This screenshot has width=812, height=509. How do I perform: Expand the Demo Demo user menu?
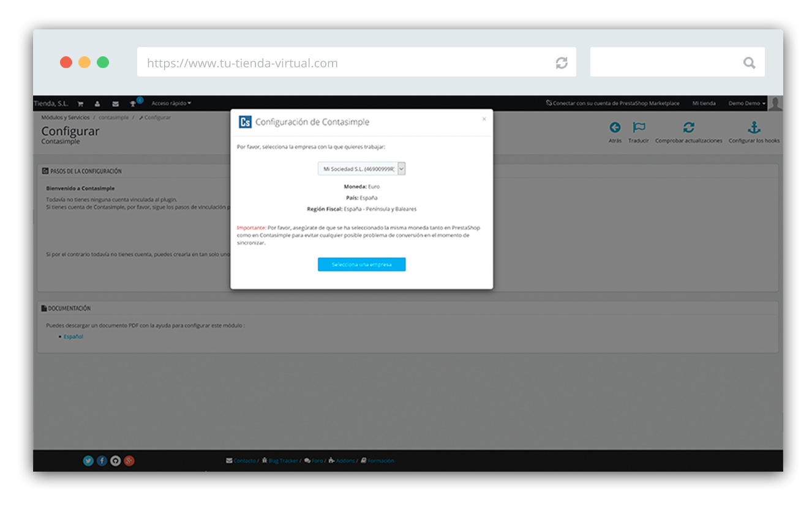point(746,103)
